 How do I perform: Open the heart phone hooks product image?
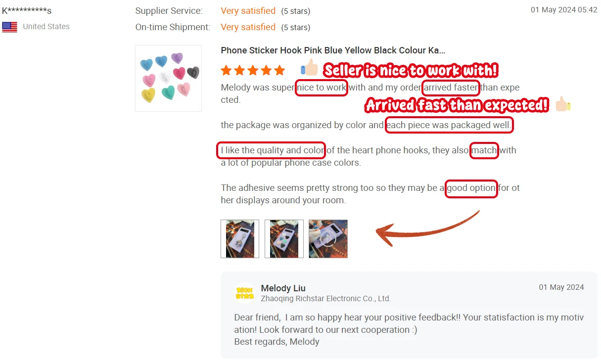coord(168,78)
